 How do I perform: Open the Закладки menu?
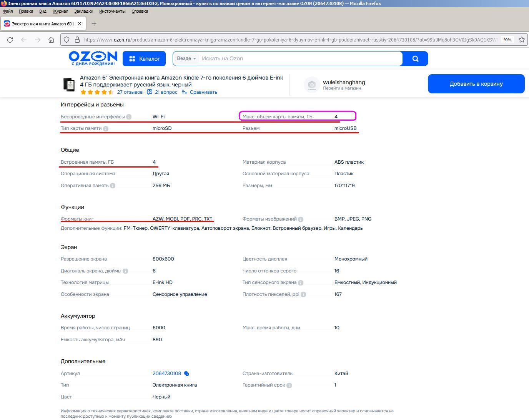coord(84,11)
